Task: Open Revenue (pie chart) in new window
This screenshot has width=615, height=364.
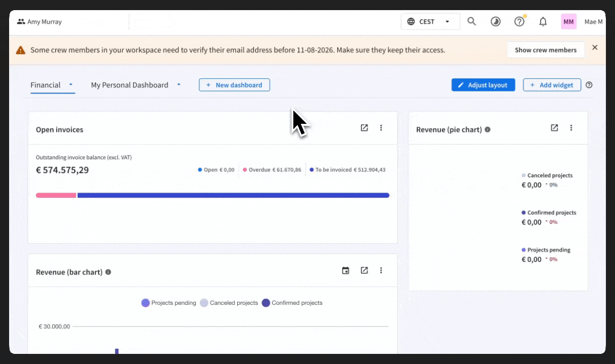Action: (554, 128)
